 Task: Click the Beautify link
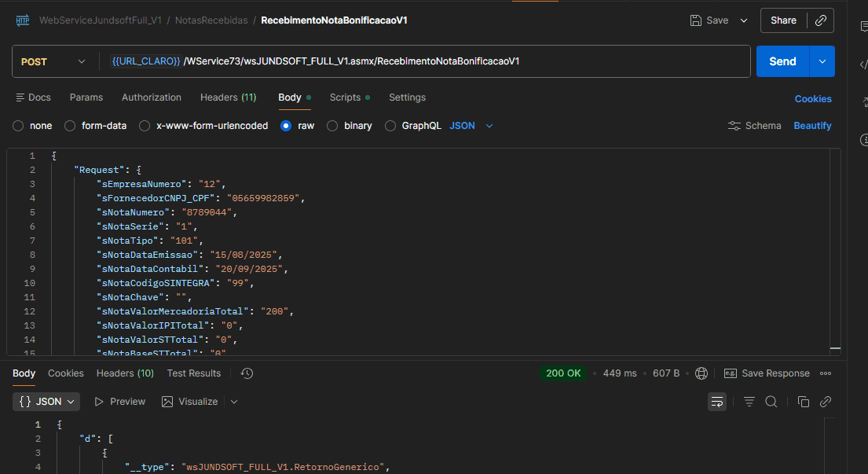pos(812,126)
